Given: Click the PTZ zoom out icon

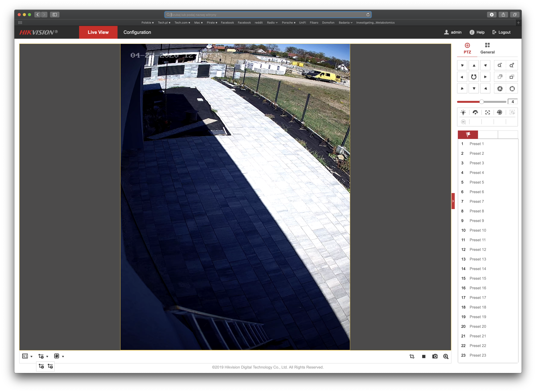Looking at the screenshot, I should tap(500, 65).
